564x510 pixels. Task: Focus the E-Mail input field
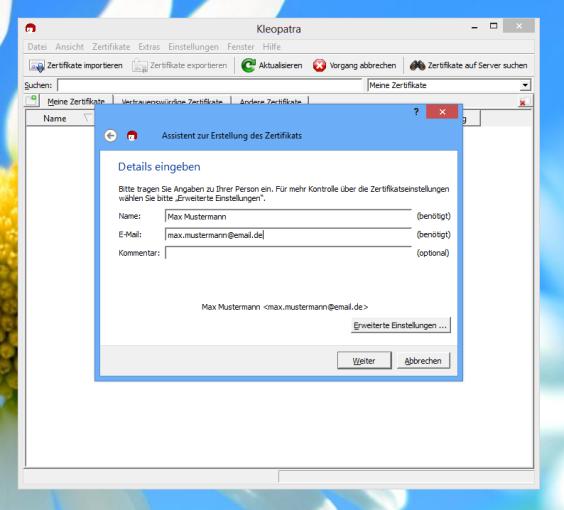(x=288, y=235)
